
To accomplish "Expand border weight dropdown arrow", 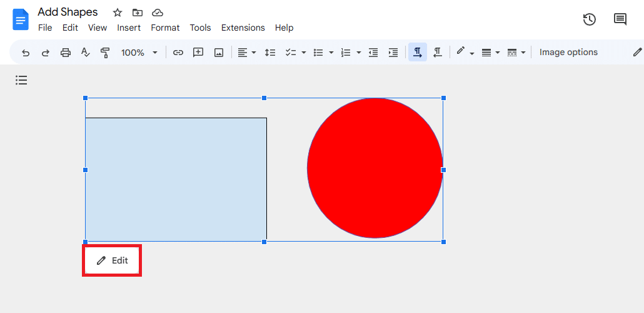I will [497, 53].
